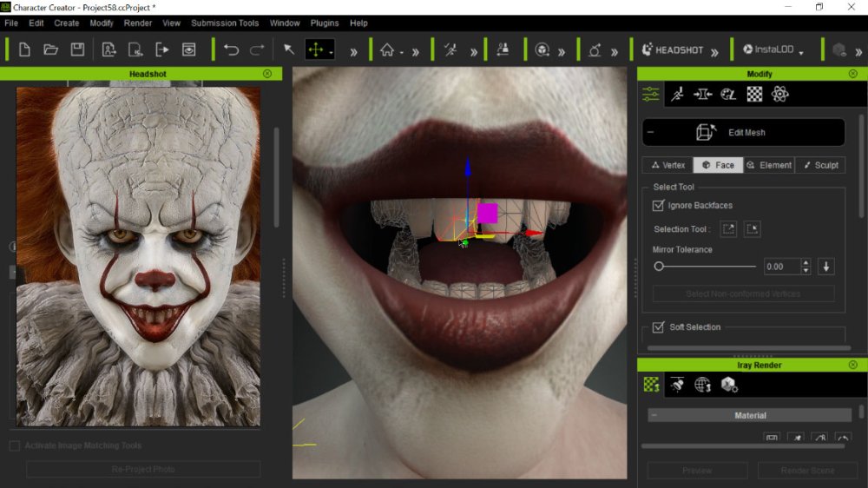Activate the move gizmo tool

tap(316, 49)
